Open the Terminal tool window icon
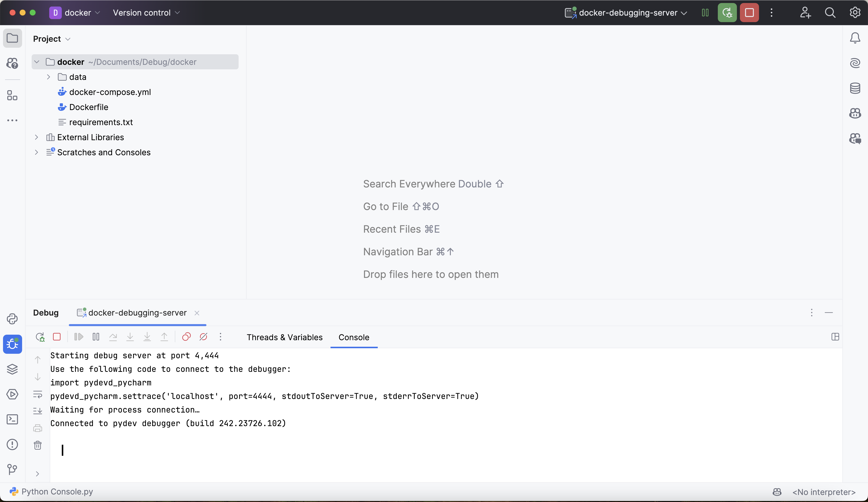The height and width of the screenshot is (502, 868). [12, 419]
